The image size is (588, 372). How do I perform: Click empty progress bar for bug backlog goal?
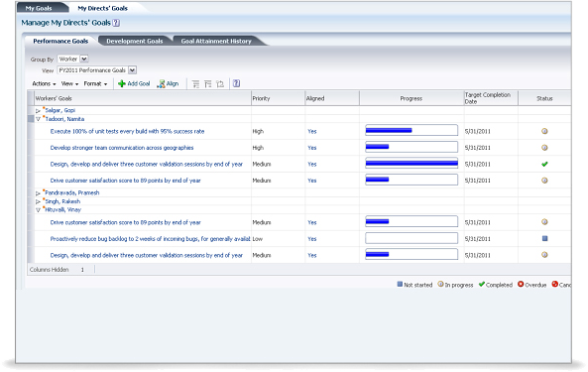[x=412, y=238]
